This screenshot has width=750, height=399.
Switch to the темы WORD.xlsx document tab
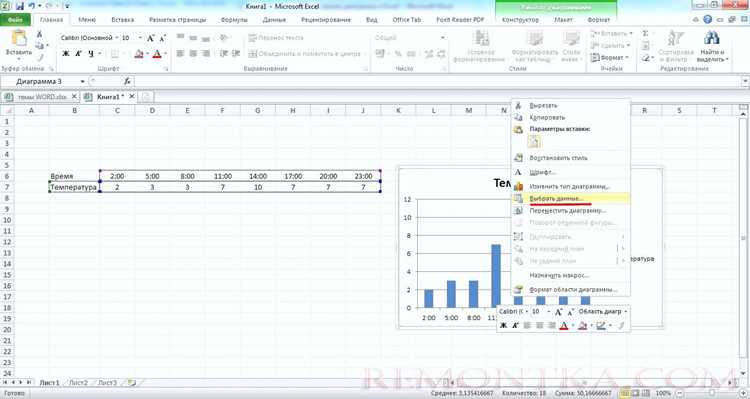click(x=41, y=97)
